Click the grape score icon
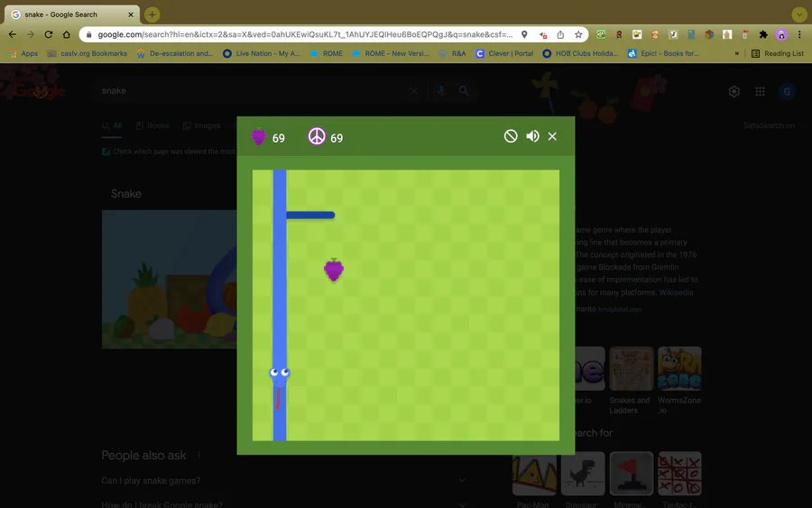The height and width of the screenshot is (508, 812). tap(258, 137)
